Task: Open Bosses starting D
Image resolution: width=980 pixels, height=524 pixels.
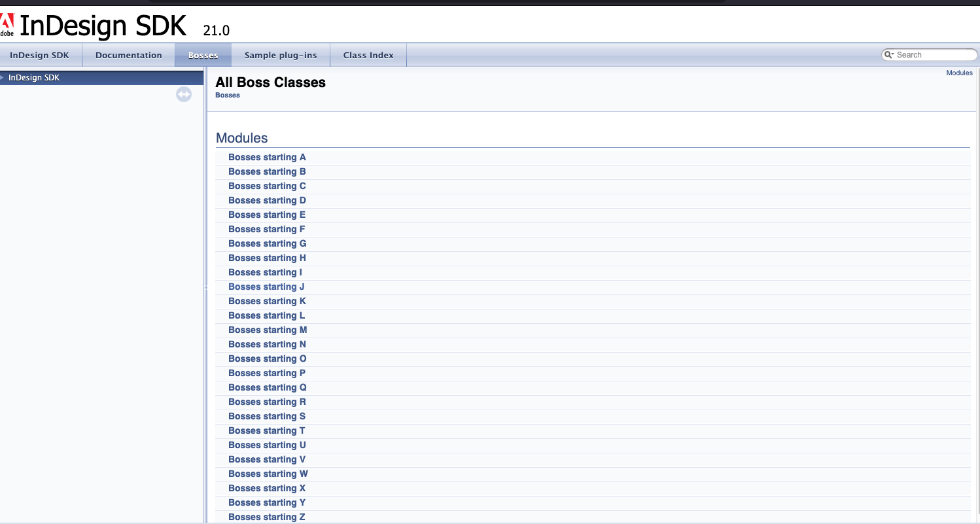Action: pos(267,201)
